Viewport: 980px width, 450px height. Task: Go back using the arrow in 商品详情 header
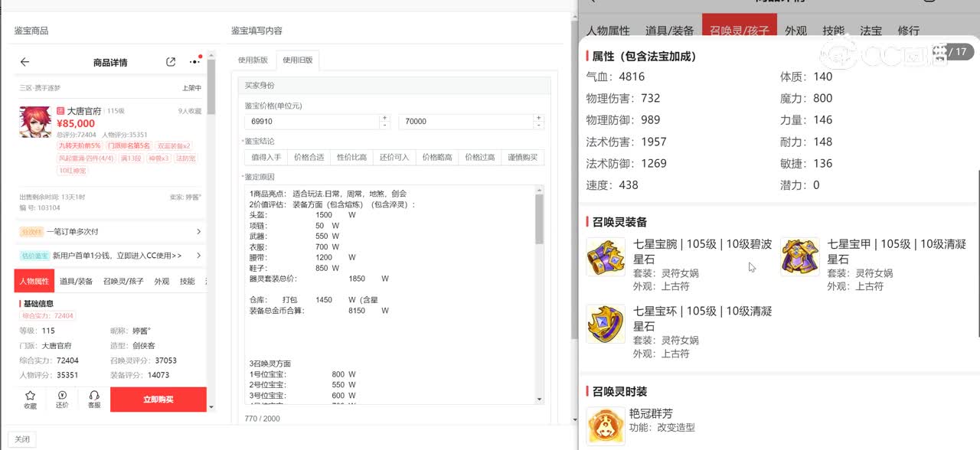click(24, 62)
